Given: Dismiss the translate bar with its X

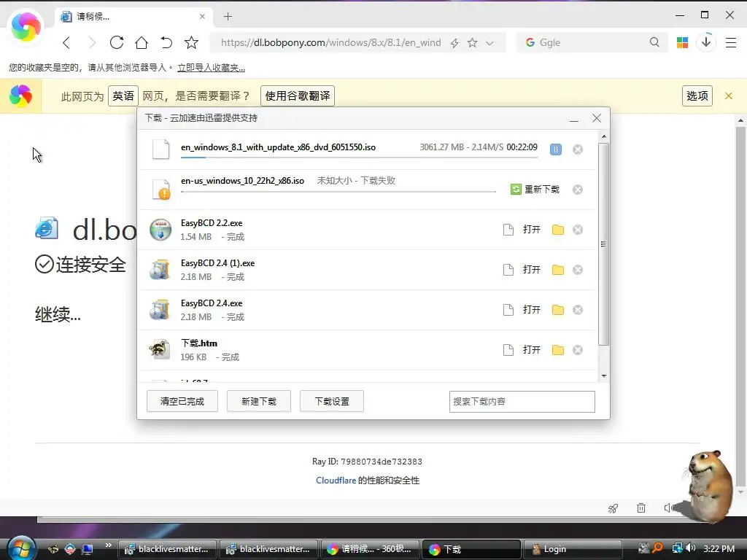Looking at the screenshot, I should coord(729,96).
